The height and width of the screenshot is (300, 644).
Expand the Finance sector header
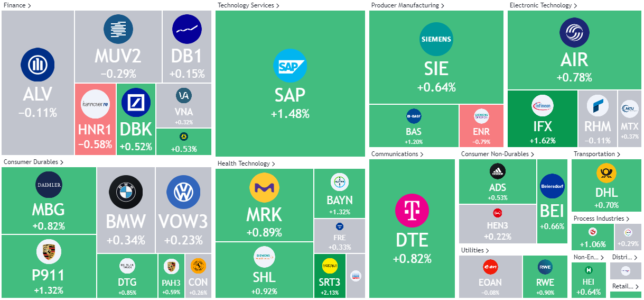pos(16,5)
